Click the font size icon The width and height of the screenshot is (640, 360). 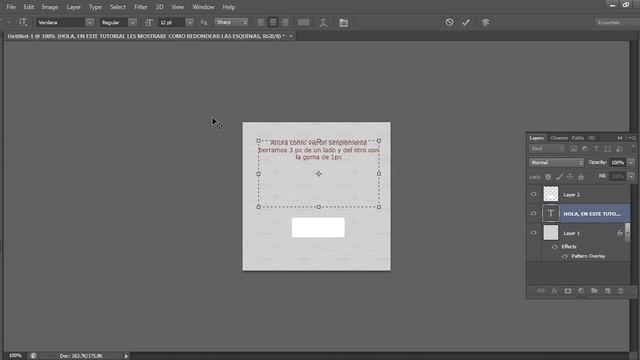149,22
